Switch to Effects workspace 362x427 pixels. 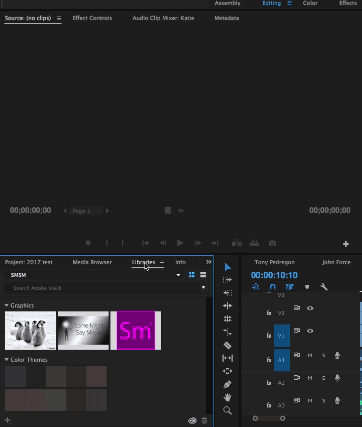[x=348, y=3]
